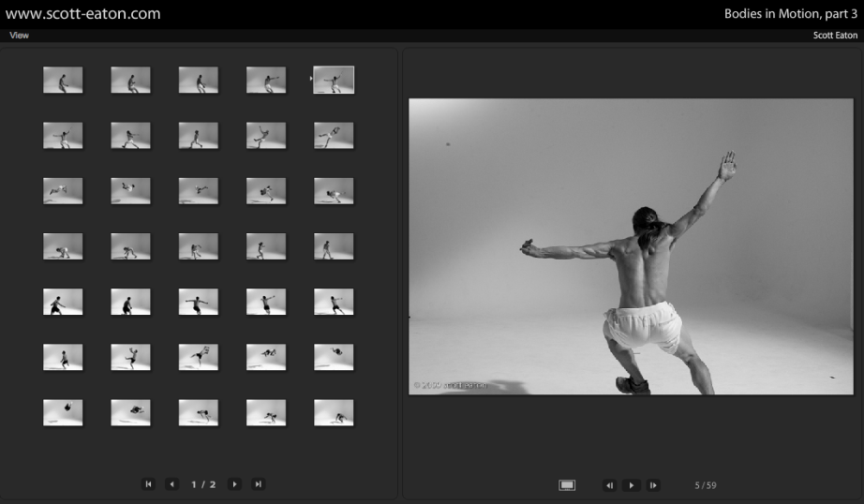The image size is (864, 504).
Task: Click the large preview photo of the dancer
Action: coord(631,246)
